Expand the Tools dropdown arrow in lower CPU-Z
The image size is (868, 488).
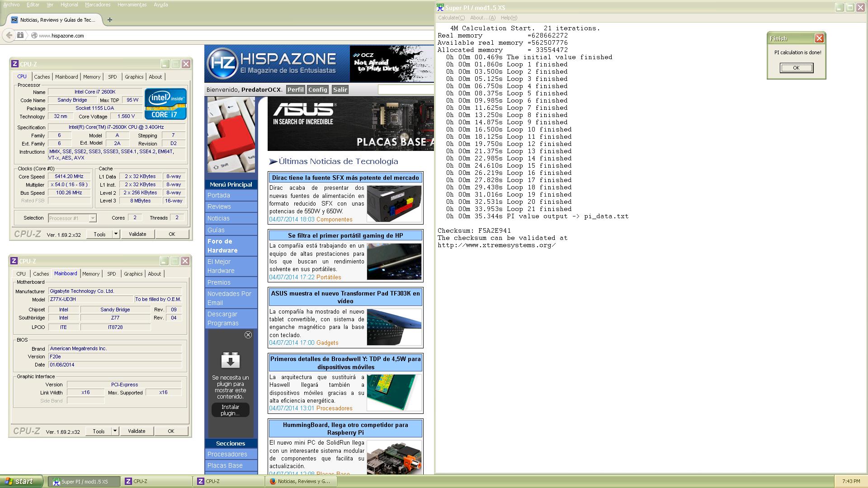(115, 431)
